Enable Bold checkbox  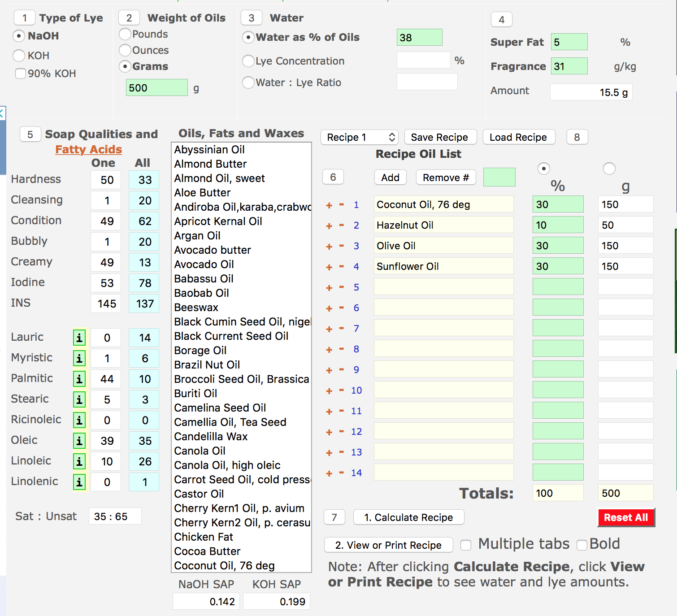pos(582,545)
